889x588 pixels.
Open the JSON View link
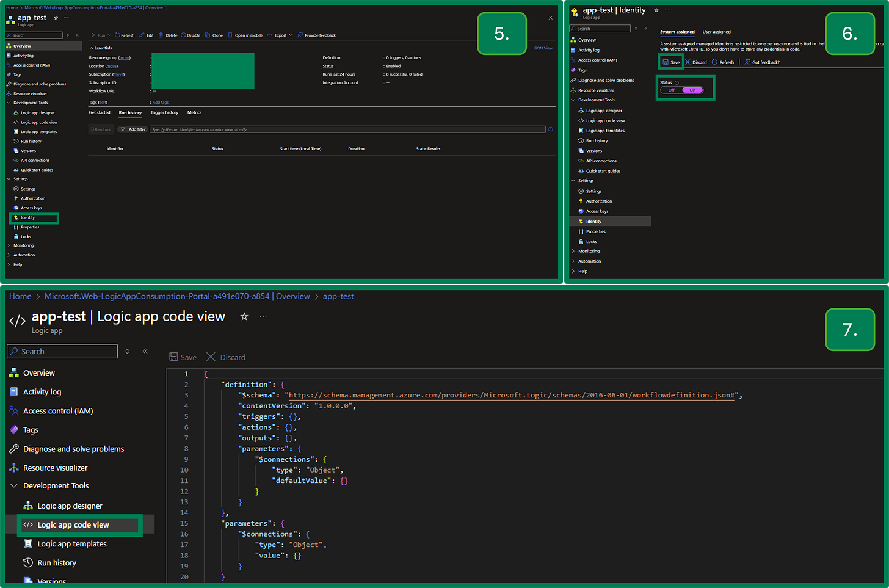[542, 48]
